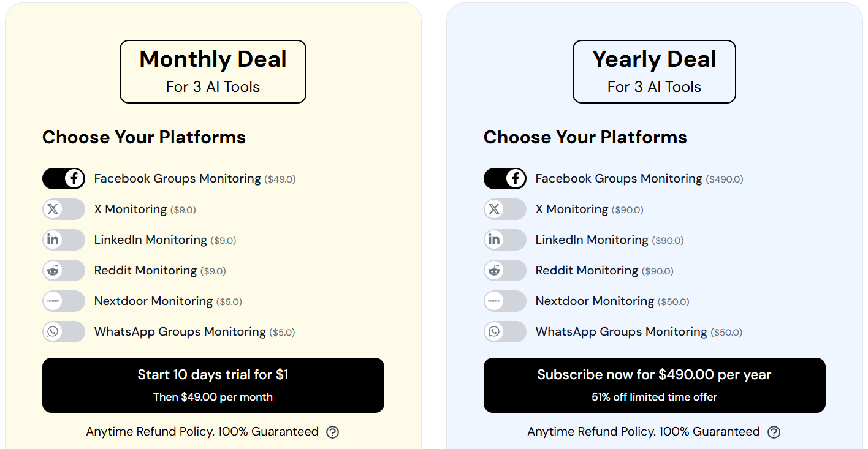Switch on monthly WhatsApp Groups Monitoring
Image resolution: width=868 pixels, height=449 pixels.
click(x=64, y=332)
